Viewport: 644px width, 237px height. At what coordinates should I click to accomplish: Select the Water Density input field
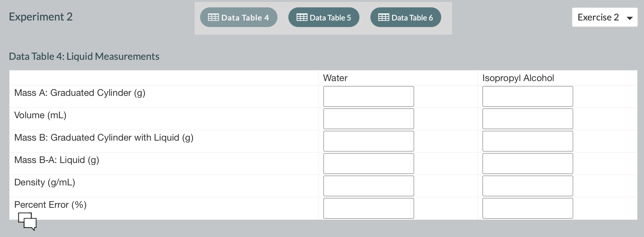coord(368,186)
